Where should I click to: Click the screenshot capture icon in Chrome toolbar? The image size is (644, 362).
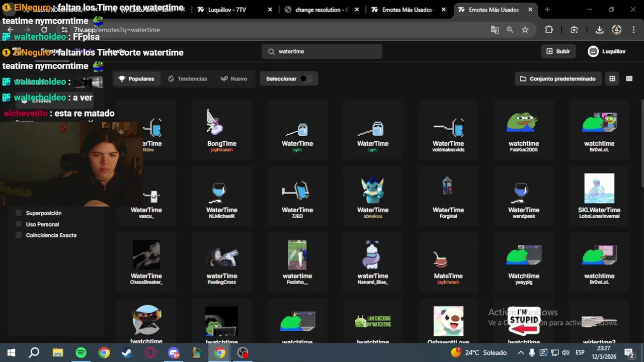point(574,30)
